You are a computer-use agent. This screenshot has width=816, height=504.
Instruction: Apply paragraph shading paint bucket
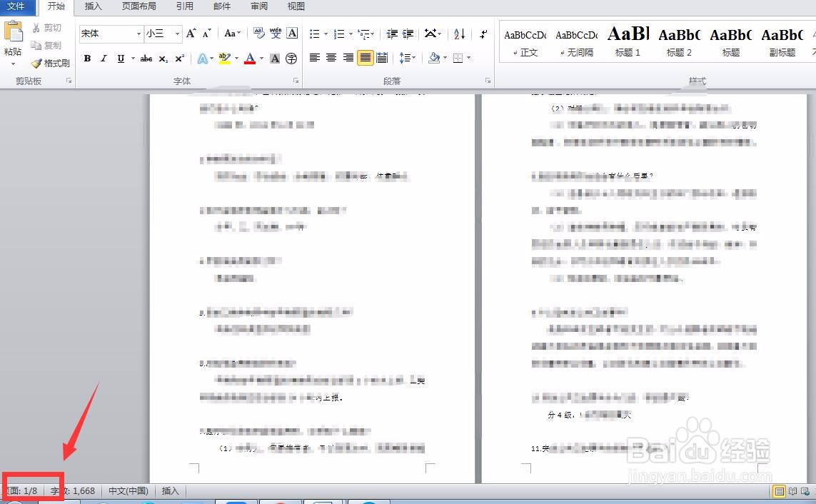(x=433, y=58)
